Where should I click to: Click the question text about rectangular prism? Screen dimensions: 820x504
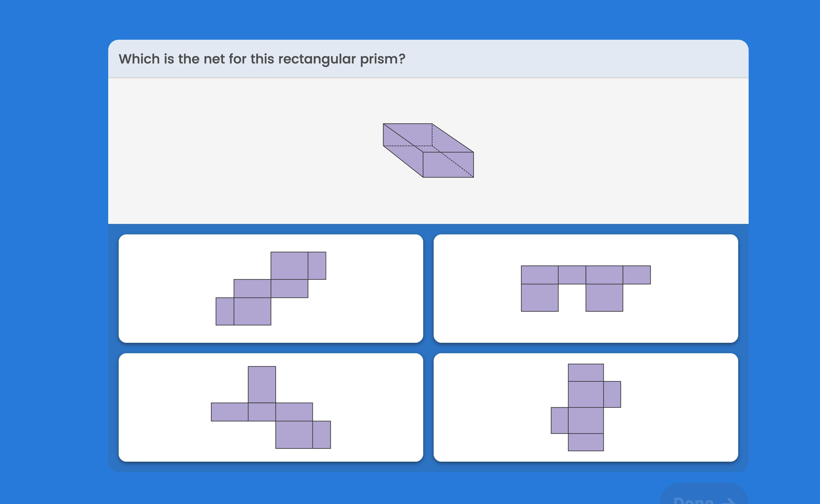262,59
